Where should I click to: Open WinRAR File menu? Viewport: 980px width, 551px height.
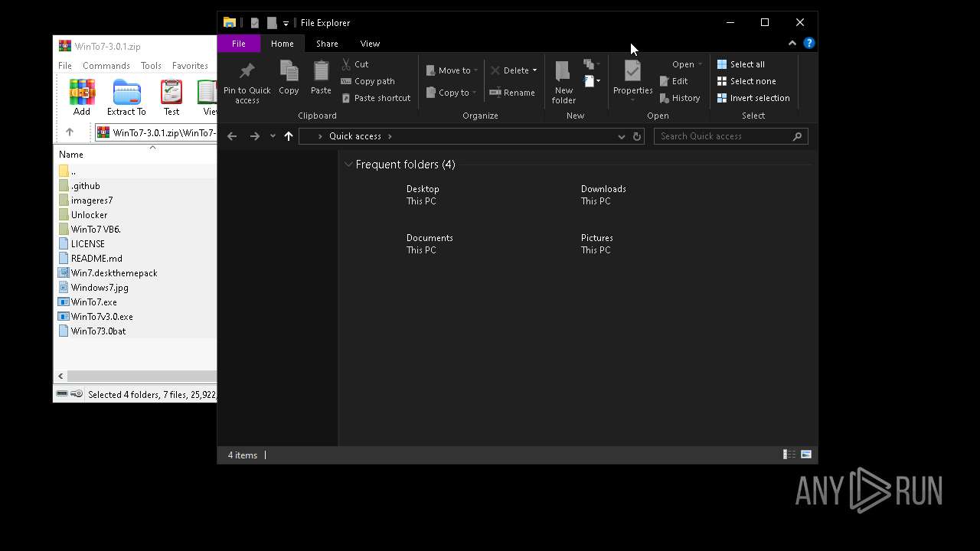tap(65, 66)
